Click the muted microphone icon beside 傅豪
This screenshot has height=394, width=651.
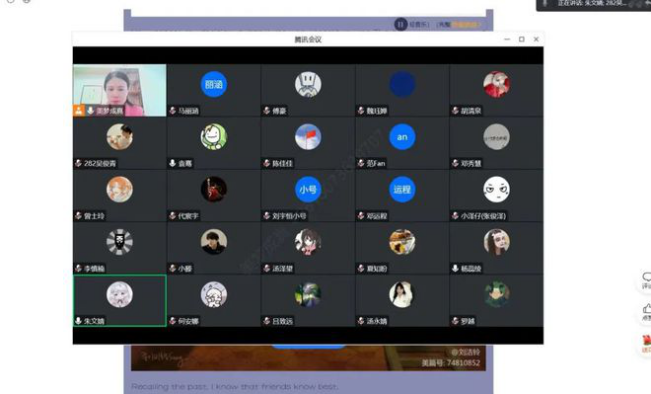pos(267,110)
